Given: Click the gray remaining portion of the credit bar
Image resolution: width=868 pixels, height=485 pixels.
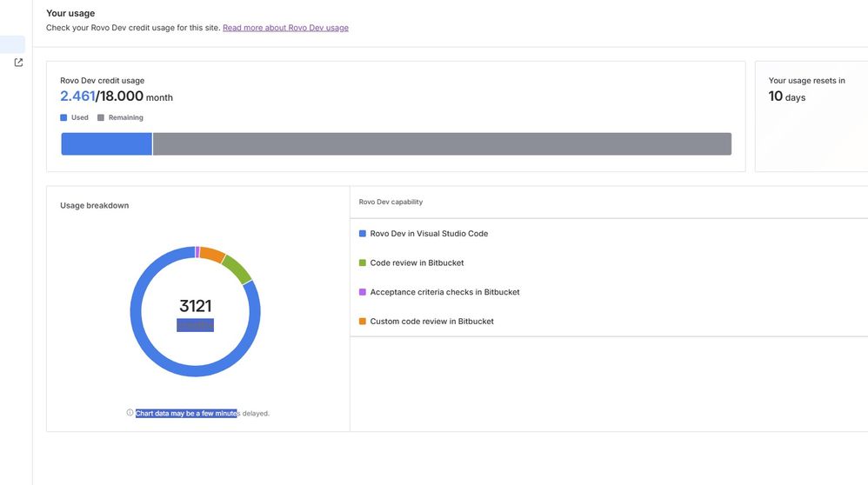Looking at the screenshot, I should (x=443, y=143).
